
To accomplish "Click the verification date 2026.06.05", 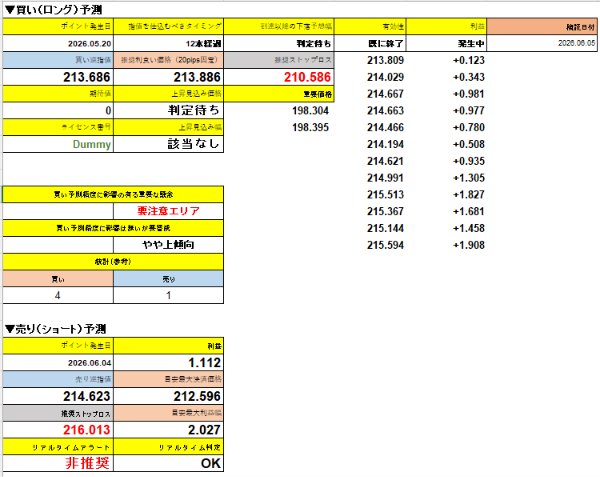I will tap(542, 43).
